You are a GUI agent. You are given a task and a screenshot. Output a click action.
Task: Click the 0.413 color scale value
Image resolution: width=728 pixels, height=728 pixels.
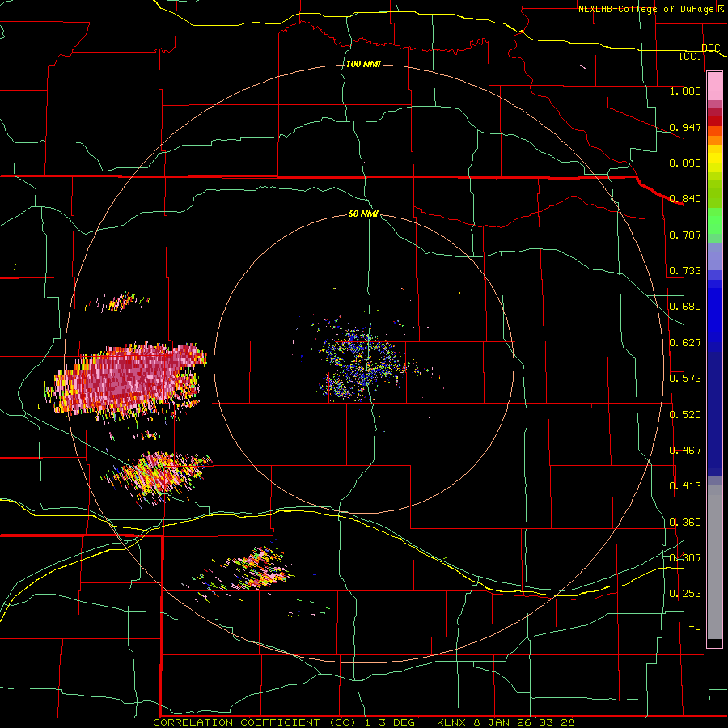coord(685,486)
